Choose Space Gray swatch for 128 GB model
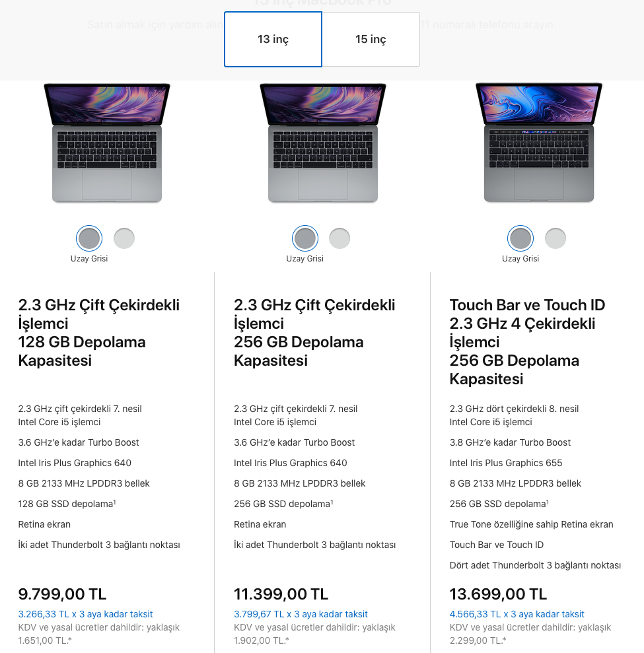The width and height of the screenshot is (644, 653). pos(89,238)
